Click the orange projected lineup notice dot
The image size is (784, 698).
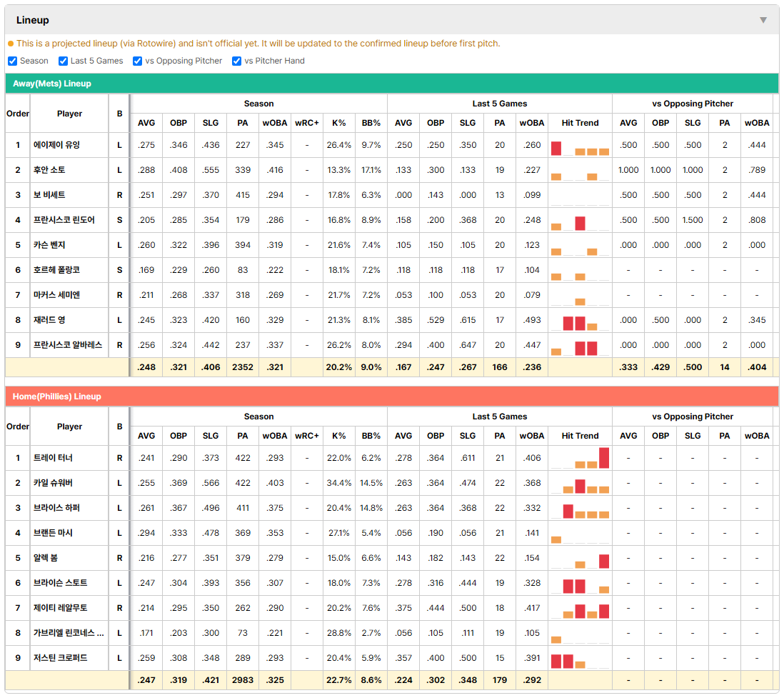(11, 44)
